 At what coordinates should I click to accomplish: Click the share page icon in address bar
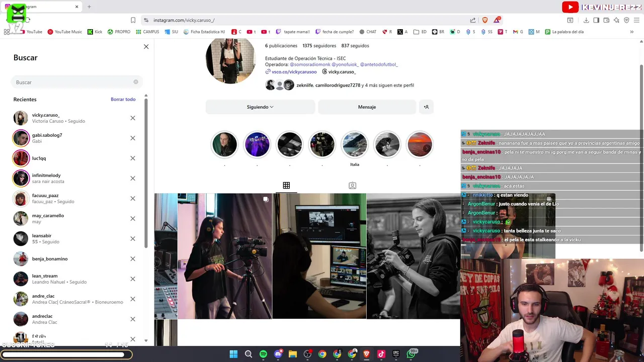pos(473,20)
